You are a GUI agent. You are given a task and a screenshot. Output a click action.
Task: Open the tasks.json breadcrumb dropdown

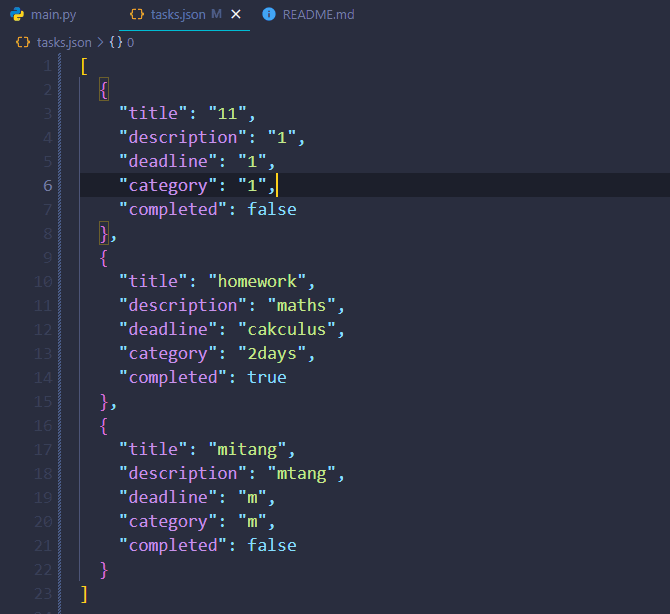64,42
